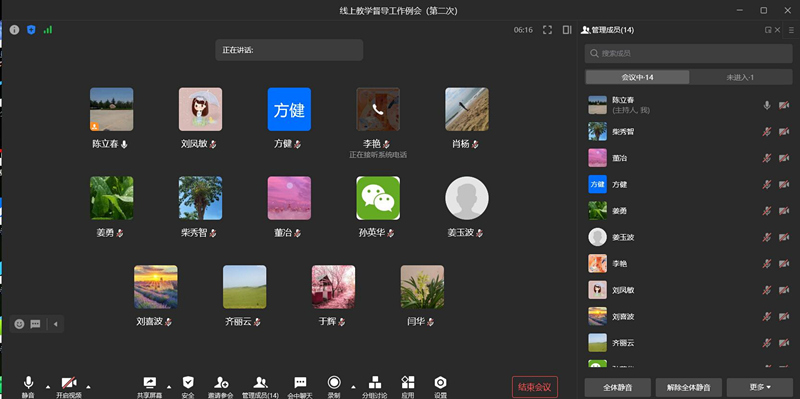Switch to 未进入·1 tab
Viewport: 800px width, 399px height.
pyautogui.click(x=740, y=78)
